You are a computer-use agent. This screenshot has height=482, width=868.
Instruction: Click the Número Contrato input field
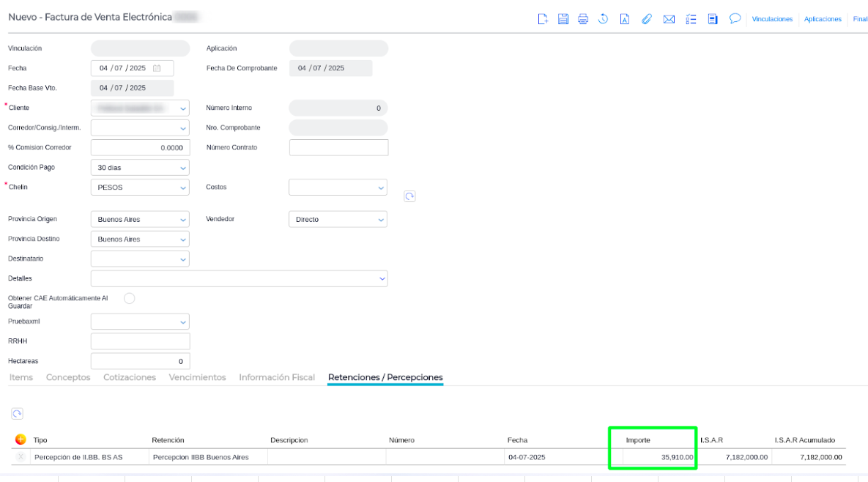click(339, 148)
